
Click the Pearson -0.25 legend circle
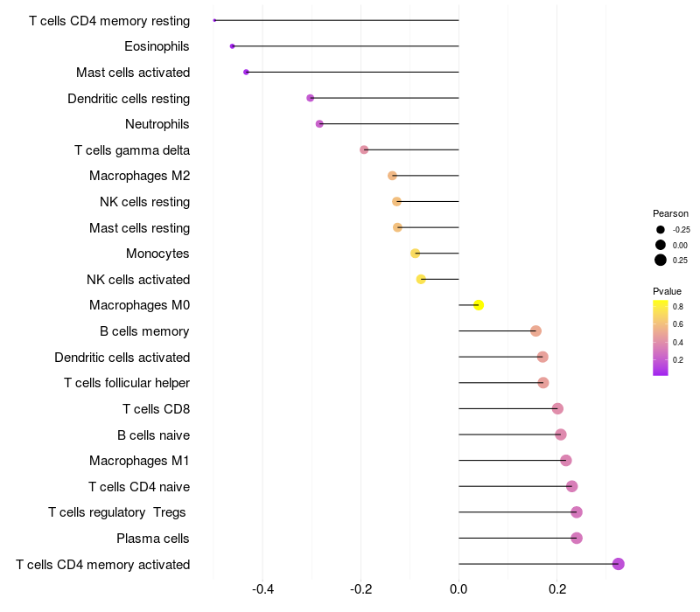[x=660, y=230]
